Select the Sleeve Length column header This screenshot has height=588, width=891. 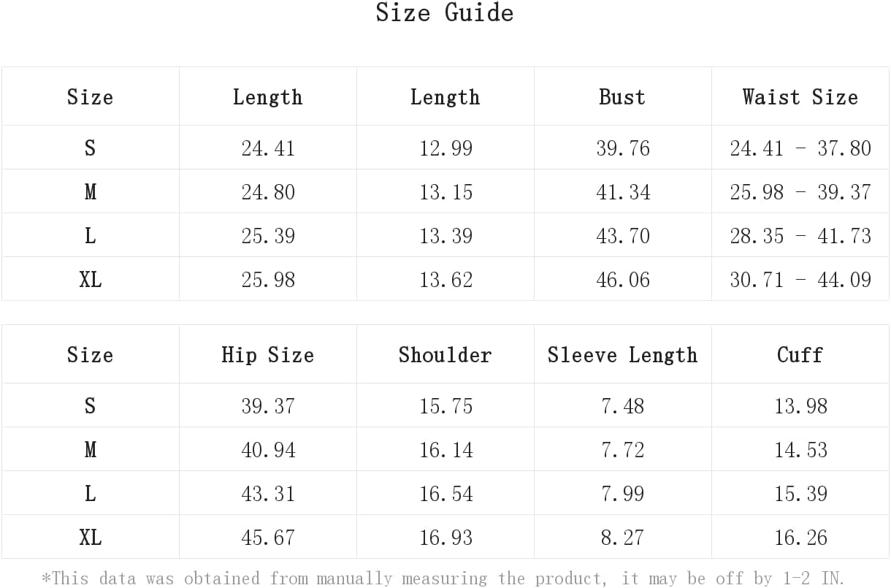[622, 355]
